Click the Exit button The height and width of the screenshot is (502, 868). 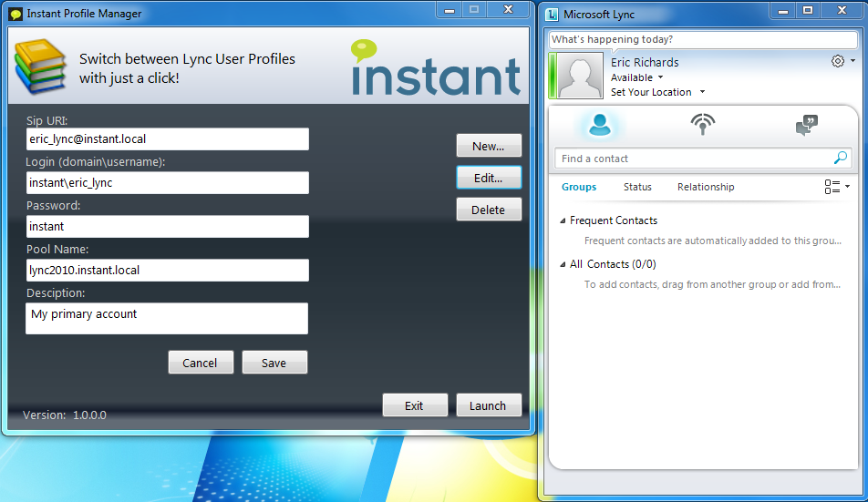(x=415, y=405)
